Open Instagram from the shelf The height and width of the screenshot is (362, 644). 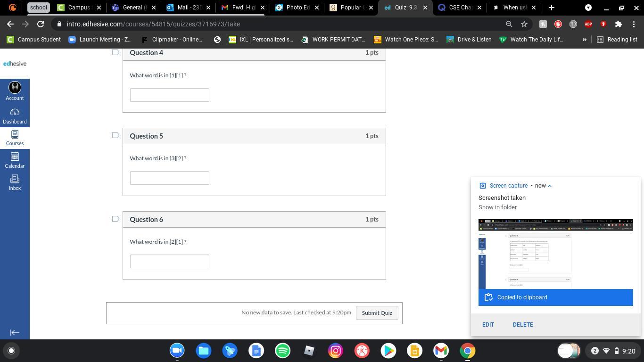[336, 351]
